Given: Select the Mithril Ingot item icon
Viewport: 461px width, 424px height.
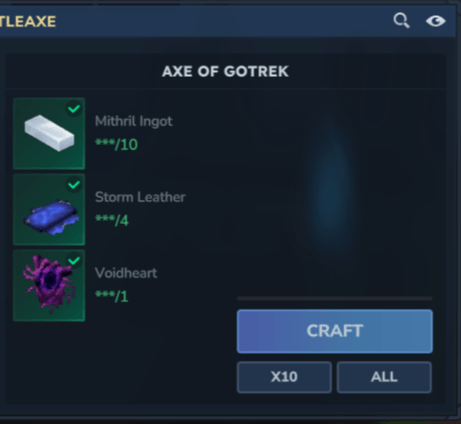Looking at the screenshot, I should point(49,133).
